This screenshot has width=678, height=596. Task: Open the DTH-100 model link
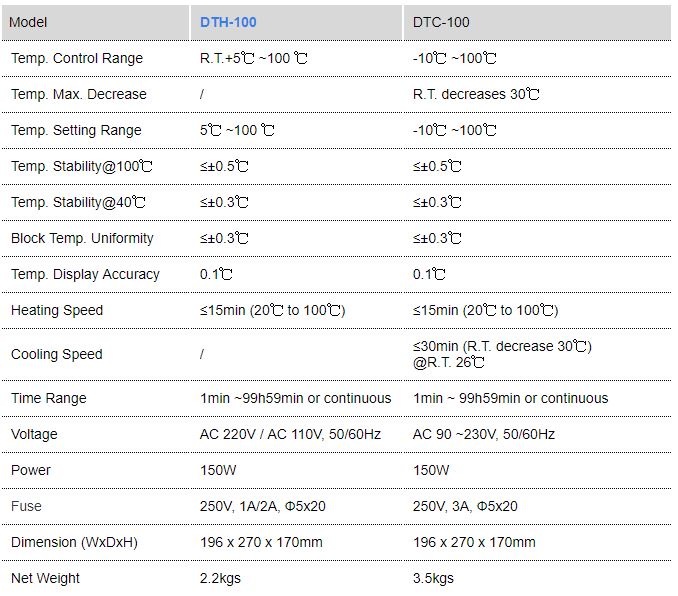[x=228, y=22]
